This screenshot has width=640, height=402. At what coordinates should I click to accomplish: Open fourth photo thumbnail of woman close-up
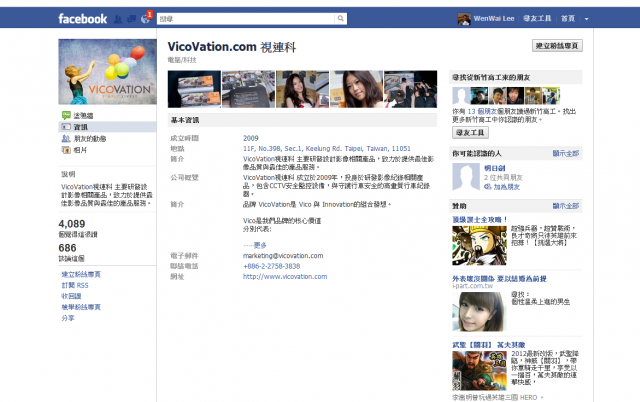click(x=356, y=89)
